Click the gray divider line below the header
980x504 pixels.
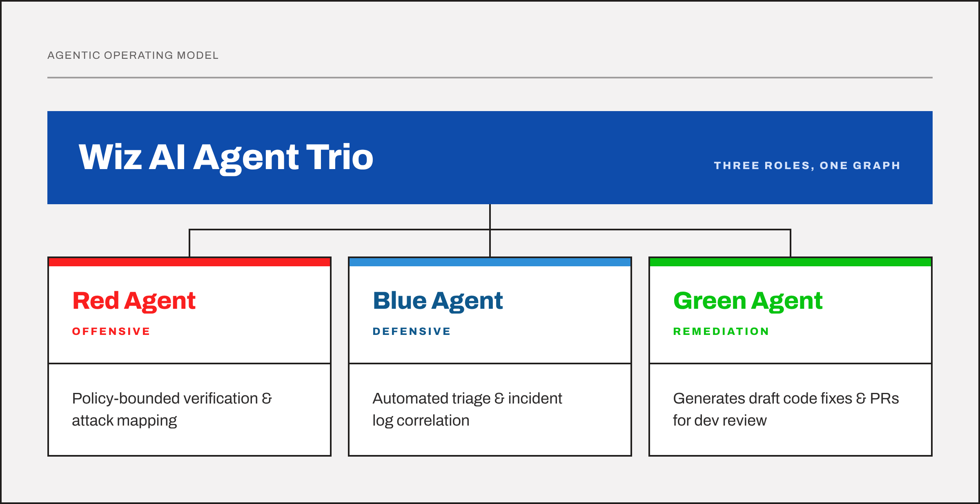pyautogui.click(x=490, y=77)
